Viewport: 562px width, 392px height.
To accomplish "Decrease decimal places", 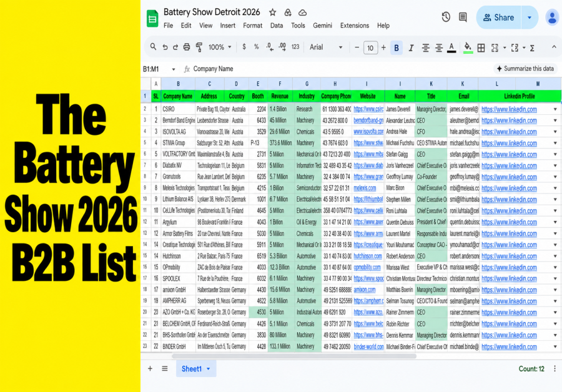I will pos(270,47).
